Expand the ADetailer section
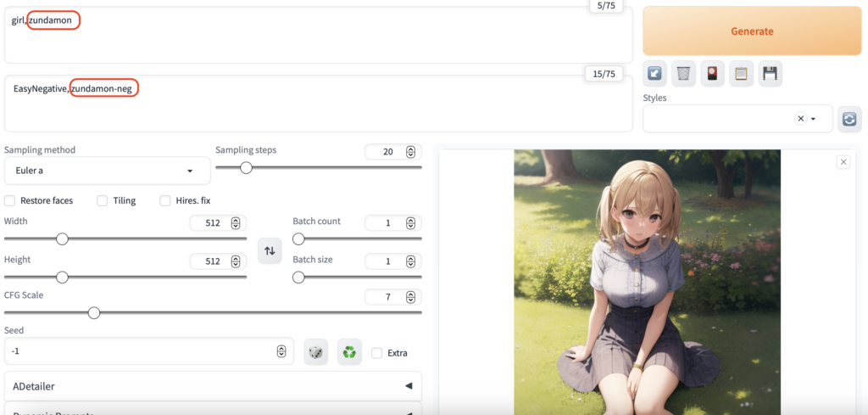This screenshot has height=415, width=868. pos(213,386)
